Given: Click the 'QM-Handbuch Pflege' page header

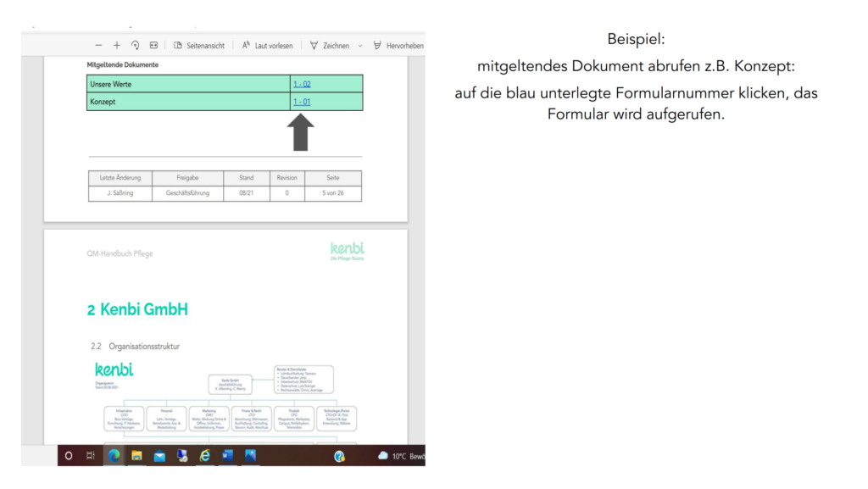Looking at the screenshot, I should (x=120, y=254).
